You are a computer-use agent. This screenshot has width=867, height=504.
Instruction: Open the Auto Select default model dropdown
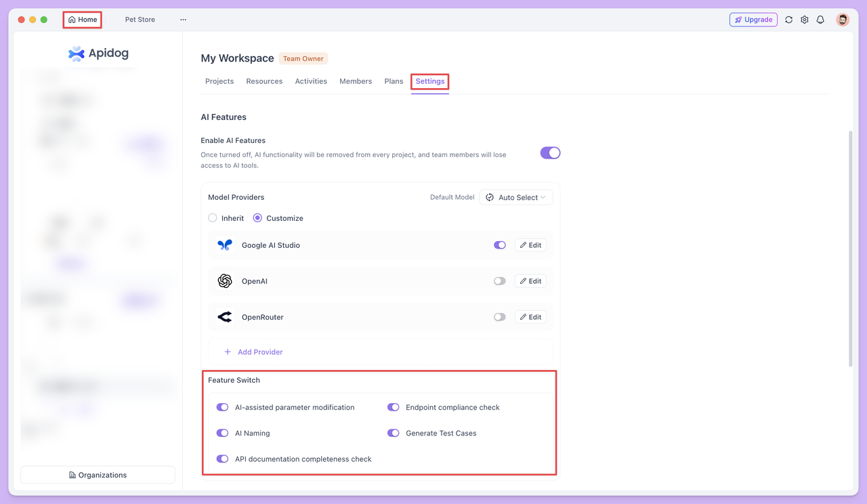tap(515, 197)
